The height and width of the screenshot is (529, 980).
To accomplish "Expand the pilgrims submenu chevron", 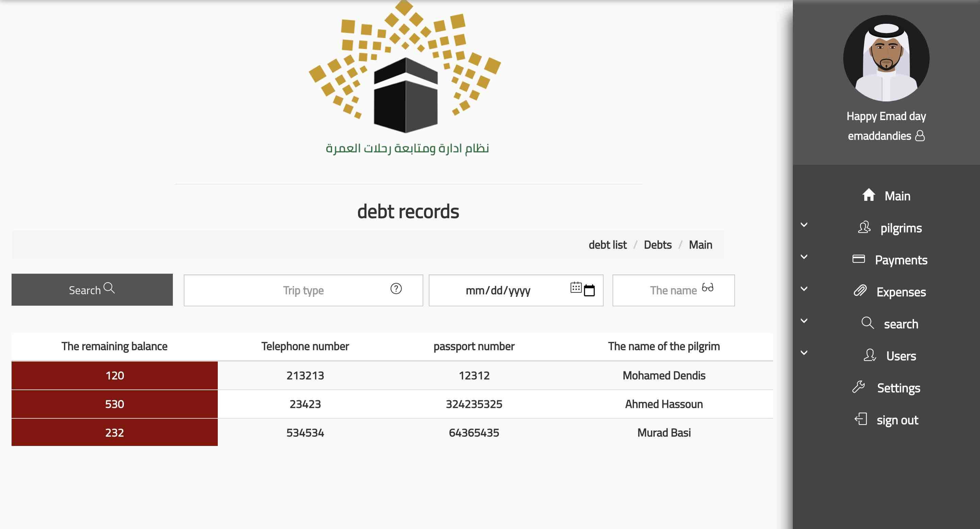I will pyautogui.click(x=804, y=225).
